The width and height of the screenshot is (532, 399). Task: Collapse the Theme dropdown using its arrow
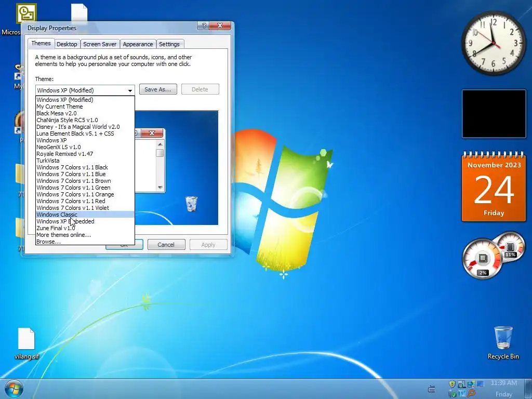130,90
